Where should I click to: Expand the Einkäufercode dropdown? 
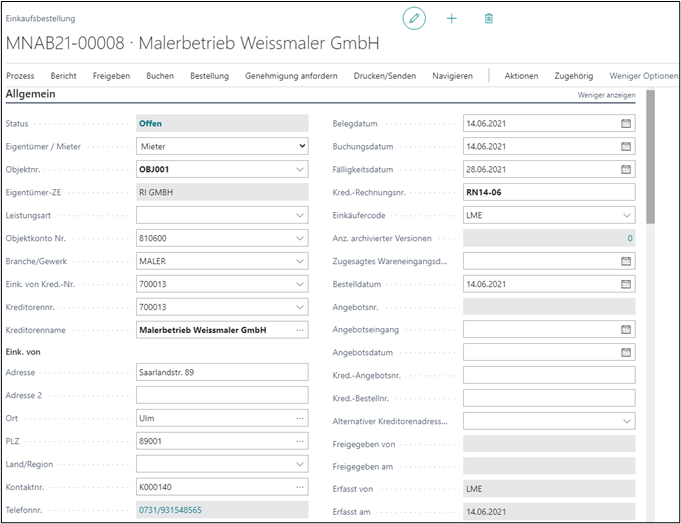coord(626,215)
